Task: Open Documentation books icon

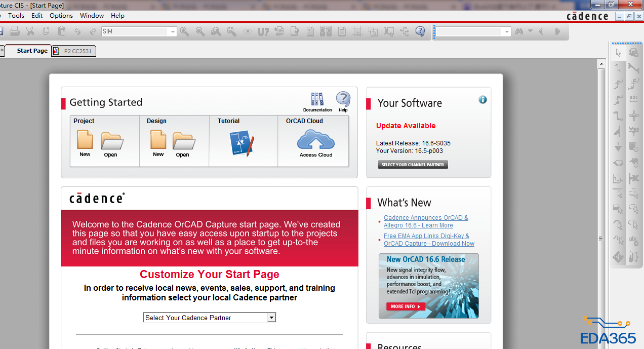Action: [317, 102]
